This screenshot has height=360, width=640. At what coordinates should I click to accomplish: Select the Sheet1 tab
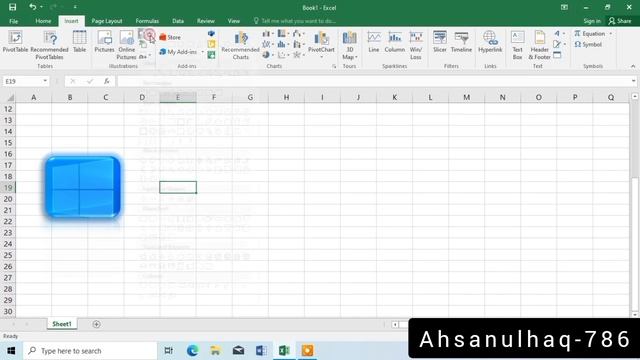pyautogui.click(x=62, y=324)
